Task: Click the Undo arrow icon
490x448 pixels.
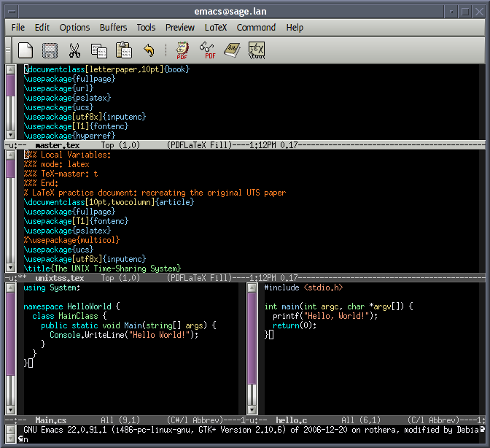Action: pos(149,50)
